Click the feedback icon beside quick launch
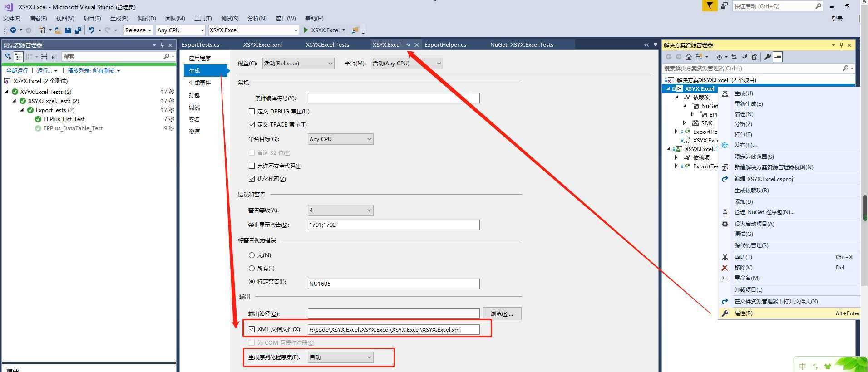Viewport: 868px width, 372px height. point(725,6)
